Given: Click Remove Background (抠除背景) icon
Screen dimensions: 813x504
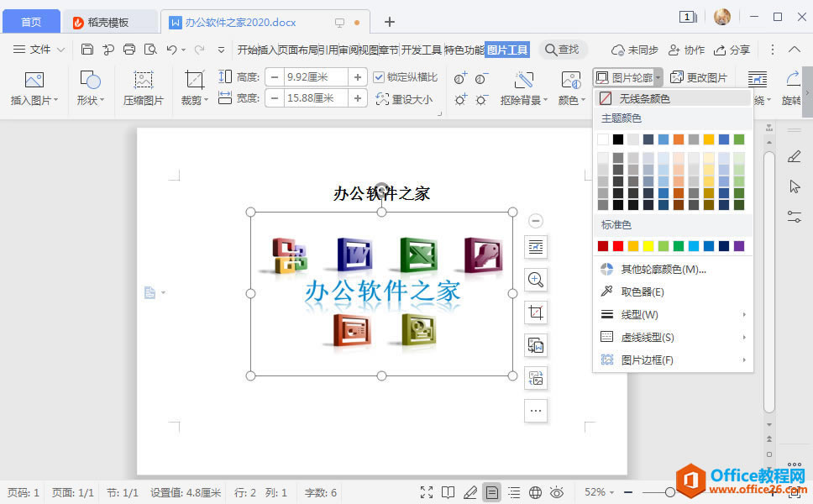Looking at the screenshot, I should tap(524, 81).
